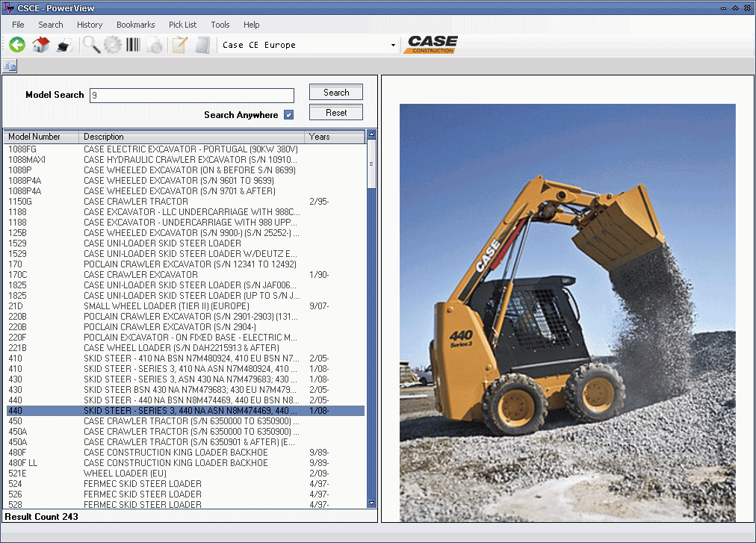The height and width of the screenshot is (543, 756).
Task: Open the Search menu
Action: [51, 25]
